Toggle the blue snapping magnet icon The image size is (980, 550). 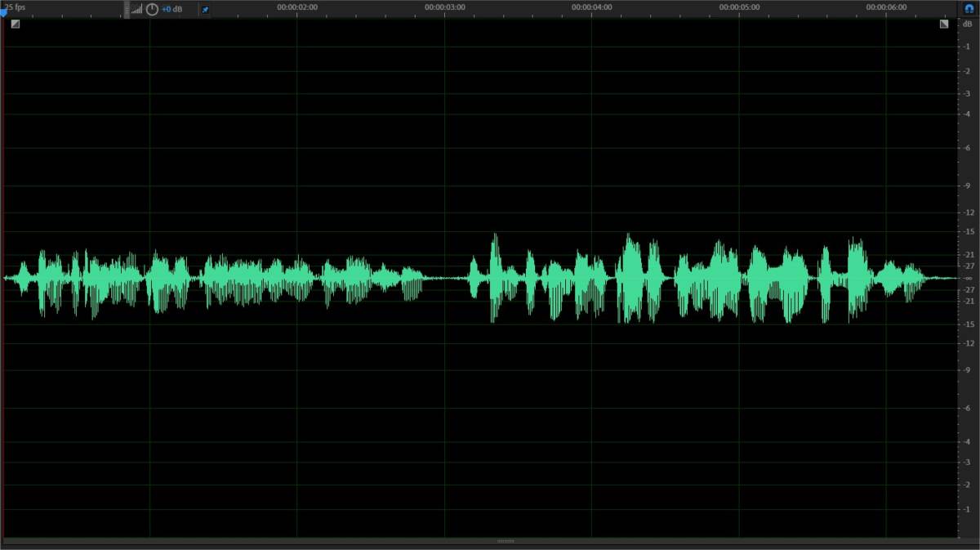969,8
